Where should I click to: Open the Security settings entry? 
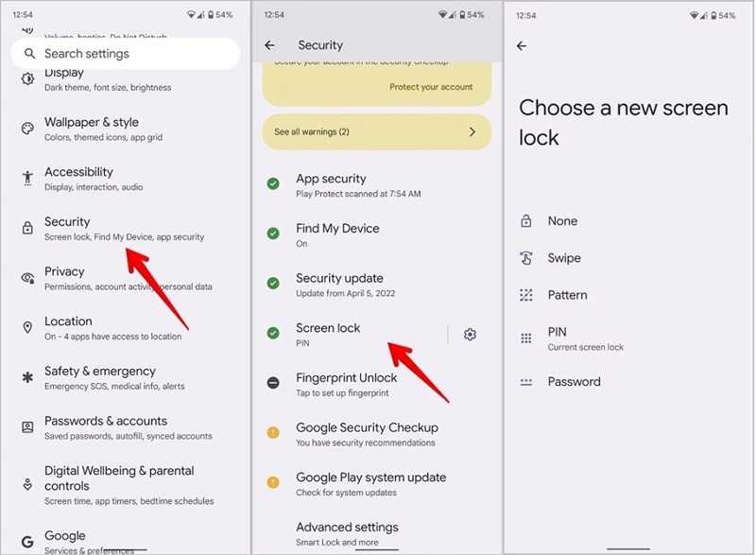pyautogui.click(x=126, y=228)
